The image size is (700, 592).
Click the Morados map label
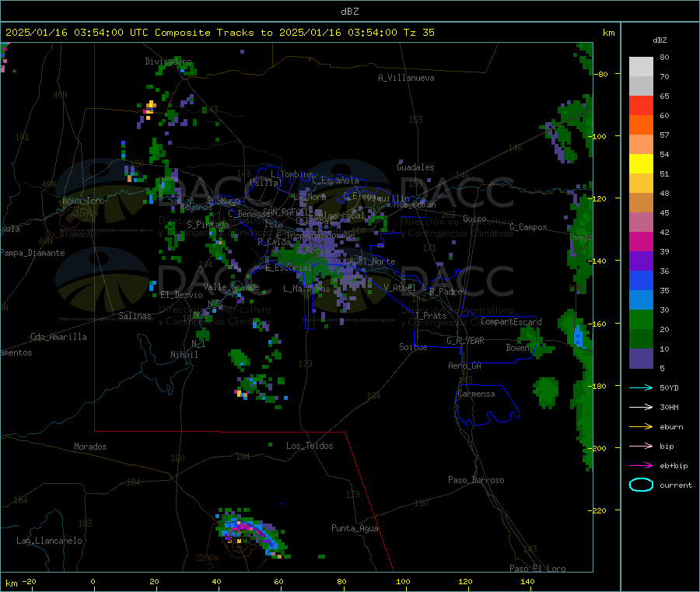(x=90, y=447)
